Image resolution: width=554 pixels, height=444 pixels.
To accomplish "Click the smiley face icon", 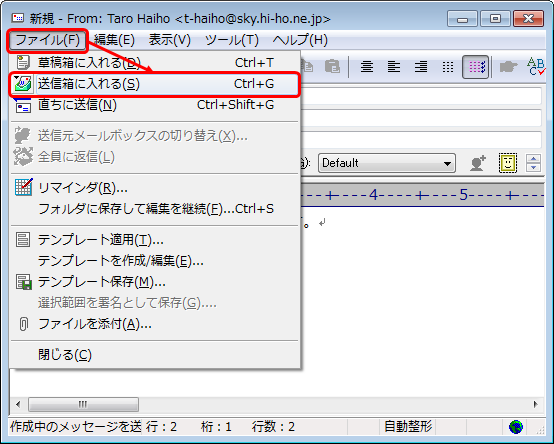I will [x=508, y=163].
